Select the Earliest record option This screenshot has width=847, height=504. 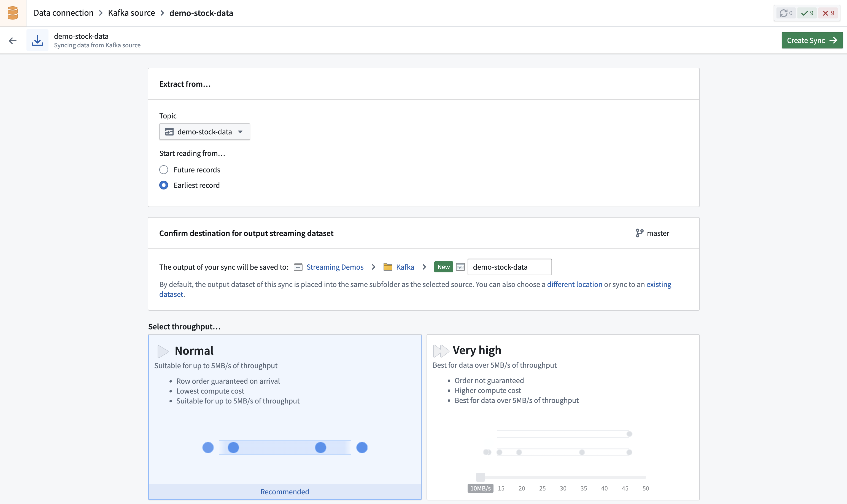tap(164, 185)
